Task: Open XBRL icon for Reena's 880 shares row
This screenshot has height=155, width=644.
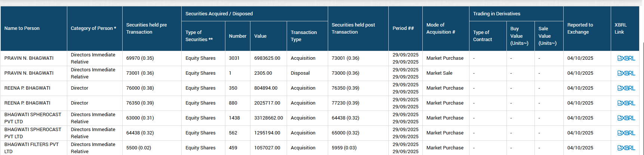Action: pyautogui.click(x=626, y=103)
